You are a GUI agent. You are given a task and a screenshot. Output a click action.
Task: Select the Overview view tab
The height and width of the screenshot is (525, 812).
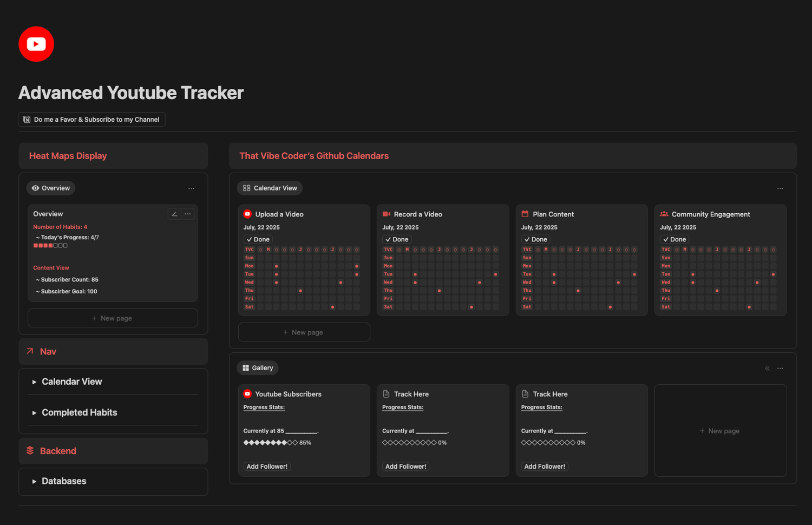pos(51,188)
